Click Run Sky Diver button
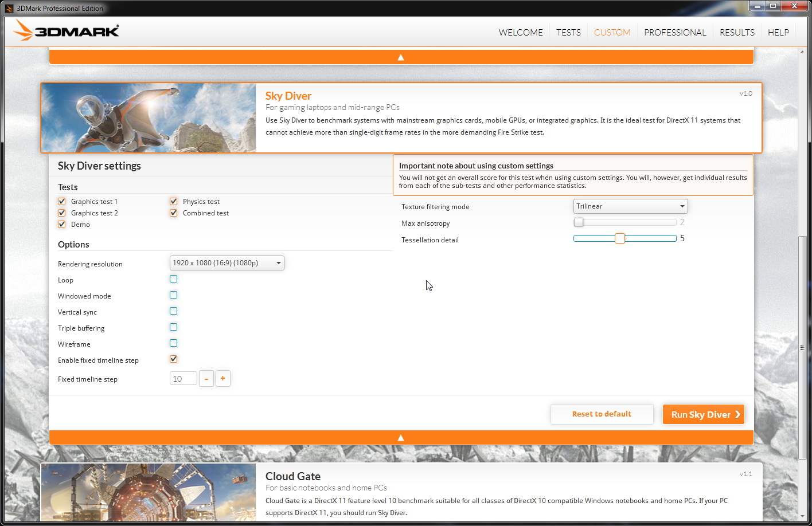This screenshot has height=526, width=812. click(704, 414)
